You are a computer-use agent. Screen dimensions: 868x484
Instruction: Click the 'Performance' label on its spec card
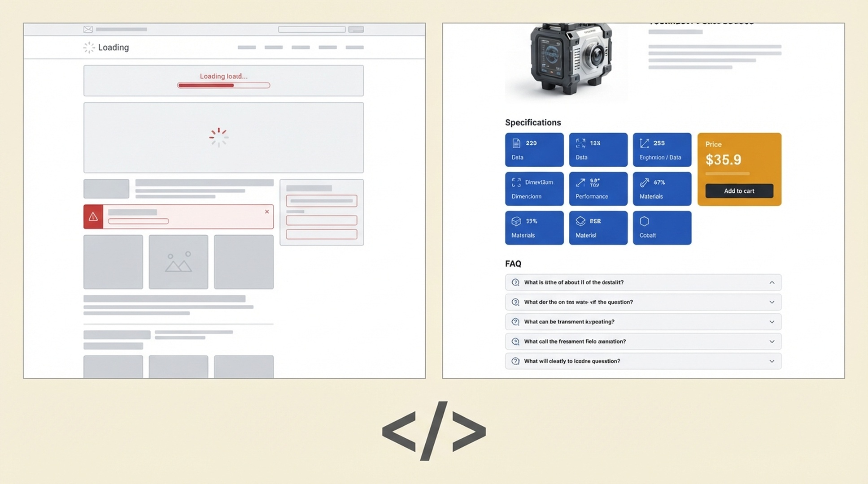(592, 196)
